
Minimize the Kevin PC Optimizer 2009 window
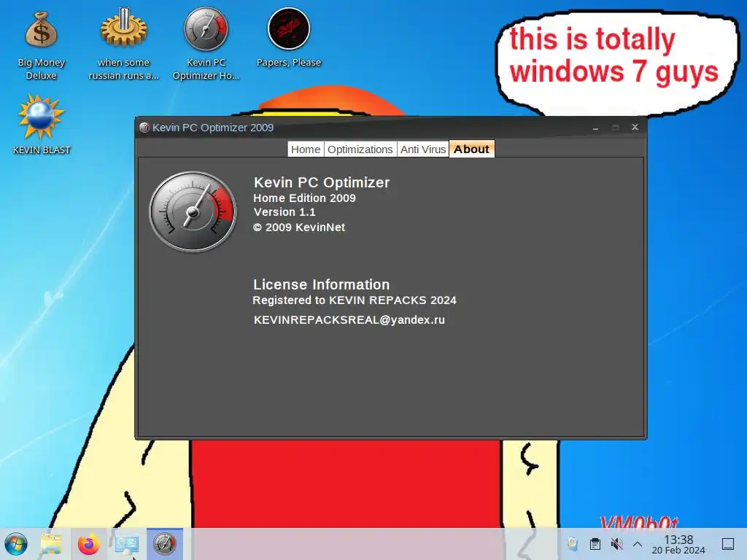(595, 128)
